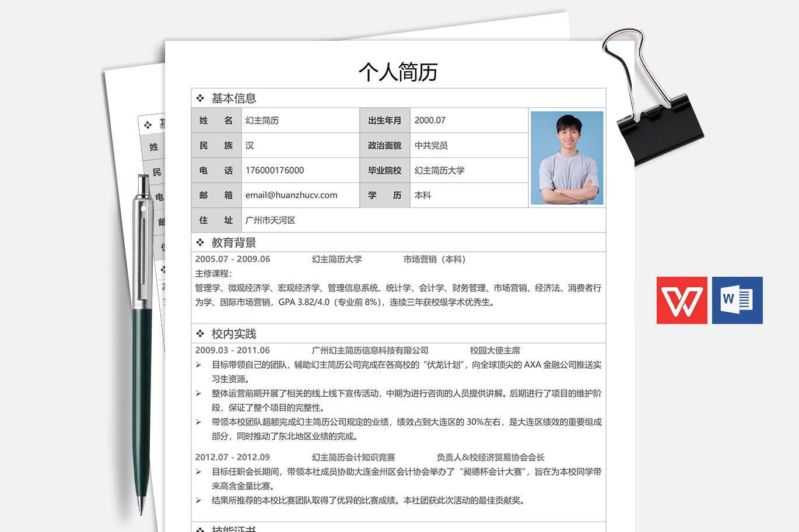Click the diamond icon before 校内实践
The height and width of the screenshot is (532, 799).
tap(201, 333)
